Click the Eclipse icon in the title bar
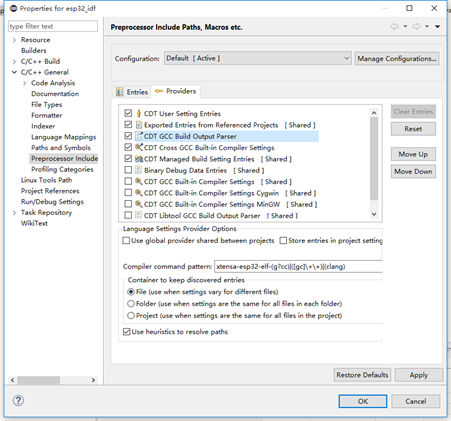 tap(13, 8)
